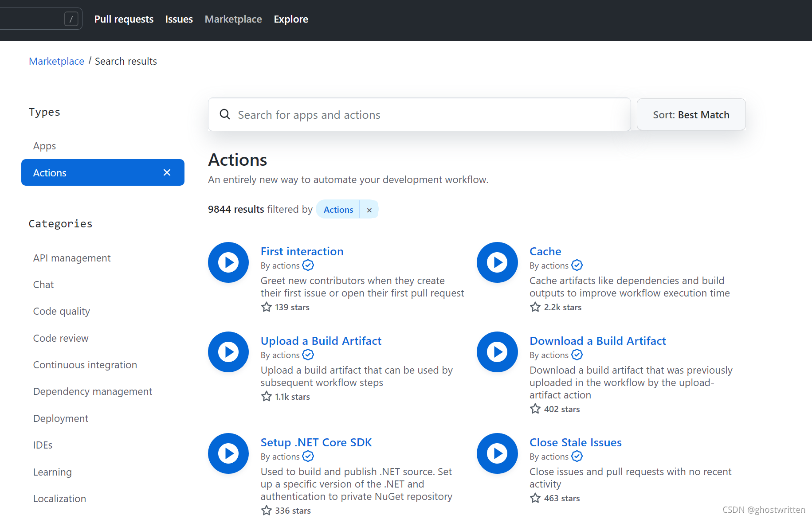Click verified badge under Close Stale Issues

[577, 456]
